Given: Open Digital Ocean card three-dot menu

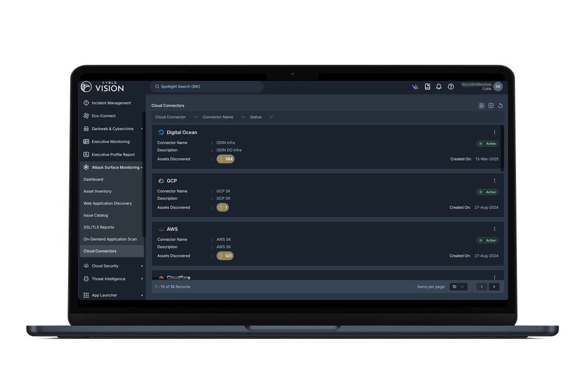Looking at the screenshot, I should pyautogui.click(x=494, y=132).
